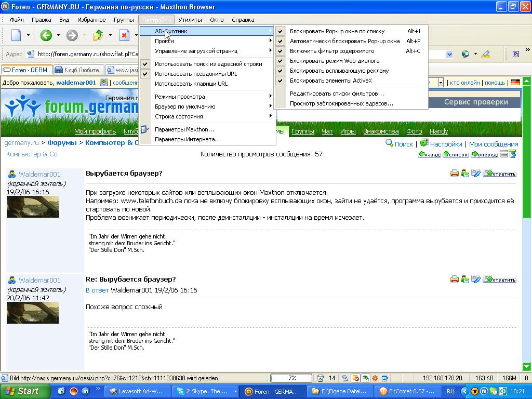
Task: Click the red X page toolbar icon
Action: pyautogui.click(x=125, y=35)
